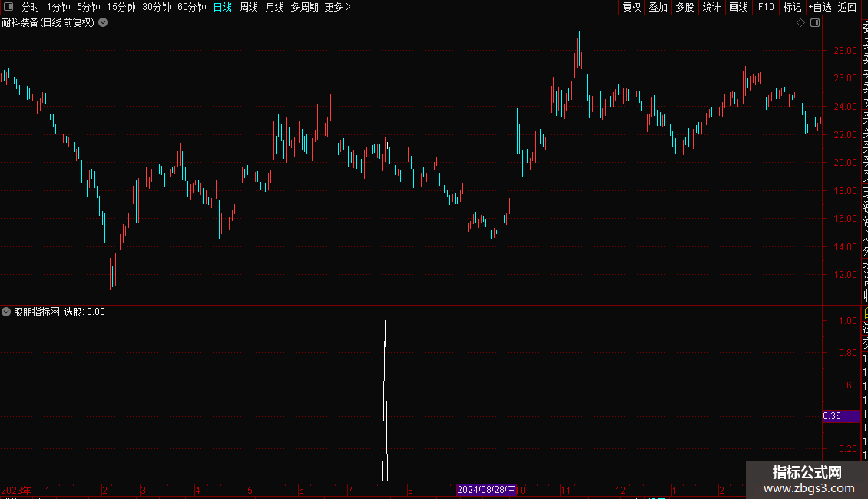This screenshot has height=499, width=868.
Task: Open the 多股 multi-stock view
Action: click(684, 7)
